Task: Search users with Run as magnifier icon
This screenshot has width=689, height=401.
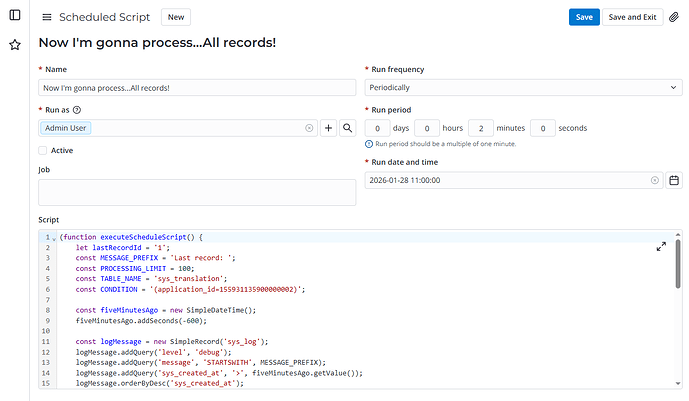Action: (347, 128)
